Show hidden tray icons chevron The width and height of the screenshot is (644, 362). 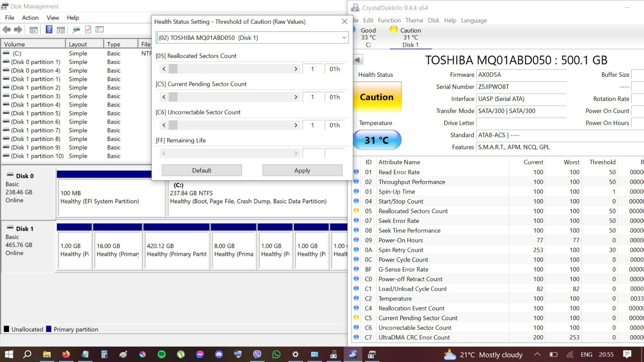click(537, 354)
